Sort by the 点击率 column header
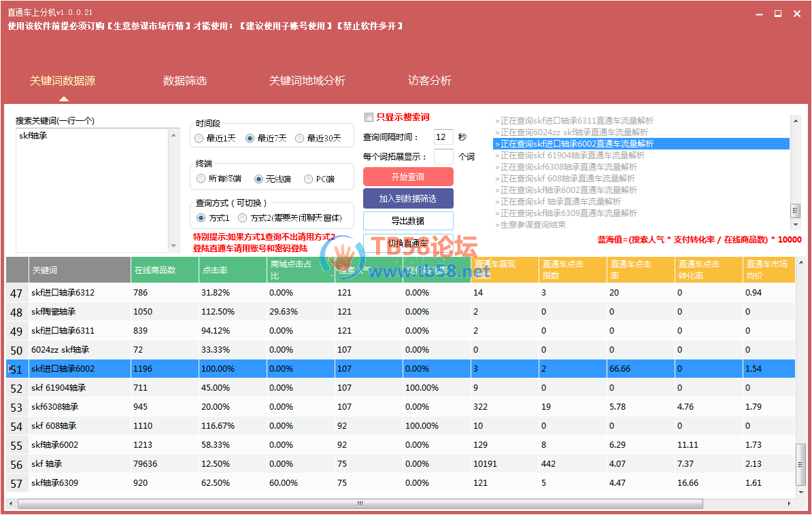Viewport: 812px width, 515px height. pyautogui.click(x=233, y=270)
